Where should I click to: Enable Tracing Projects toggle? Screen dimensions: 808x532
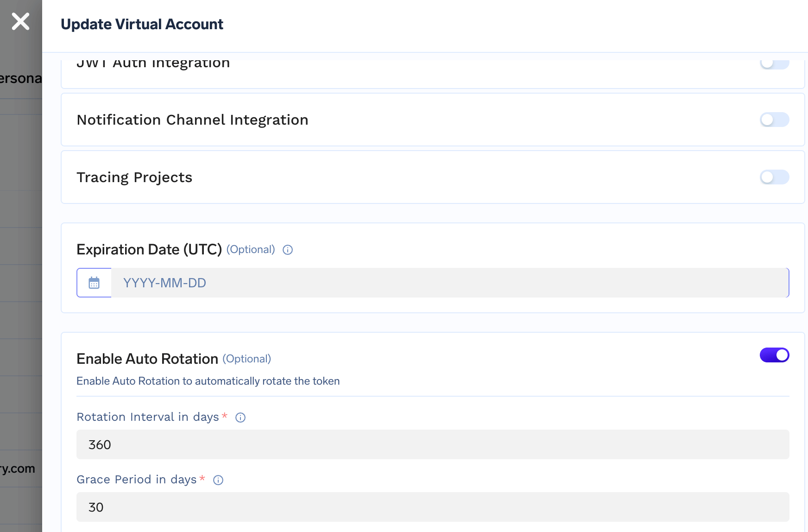(x=774, y=177)
